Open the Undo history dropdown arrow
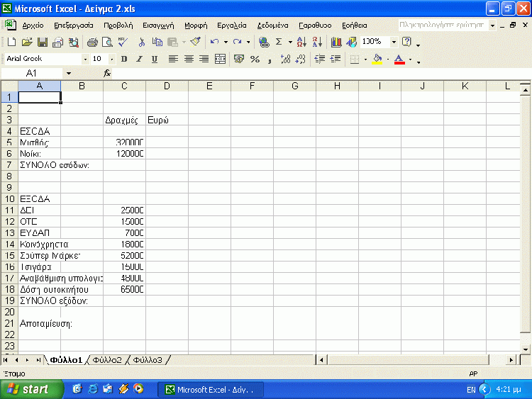The height and width of the screenshot is (399, 532). tap(226, 42)
